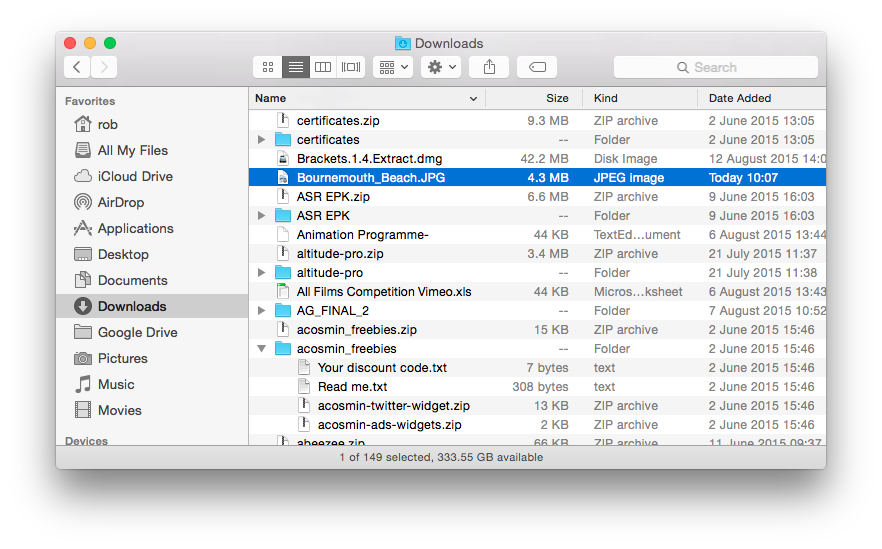This screenshot has height=549, width=882.
Task: Select the Read me.txt file
Action: (537, 387)
